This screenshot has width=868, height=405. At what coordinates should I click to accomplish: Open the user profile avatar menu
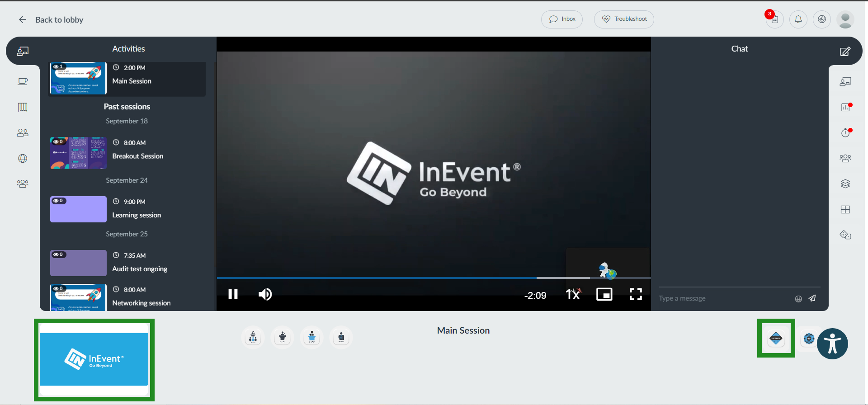[x=845, y=19]
